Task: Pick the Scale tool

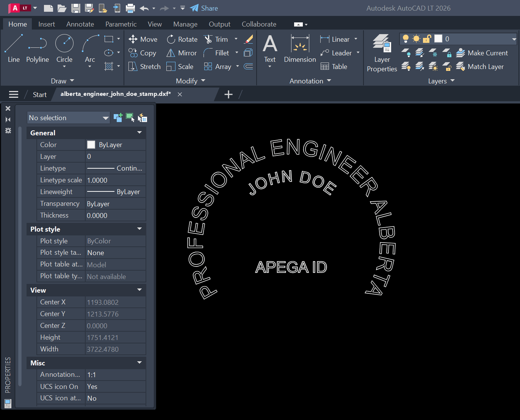Action: point(180,67)
